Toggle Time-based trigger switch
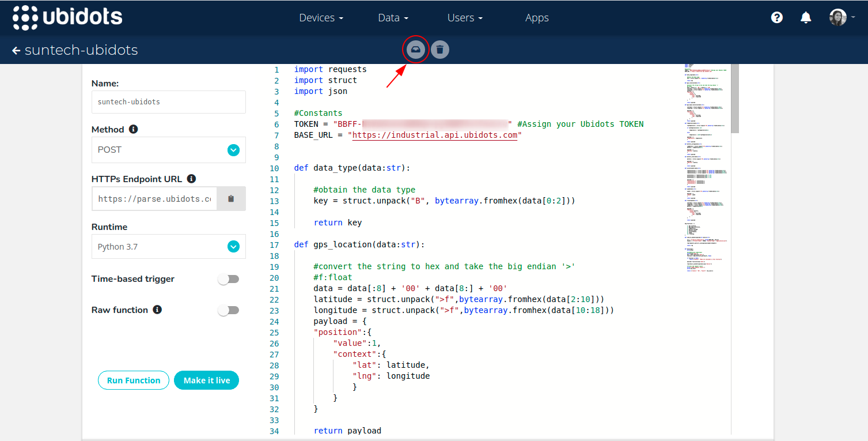Viewport: 868px width, 441px height. click(x=228, y=279)
